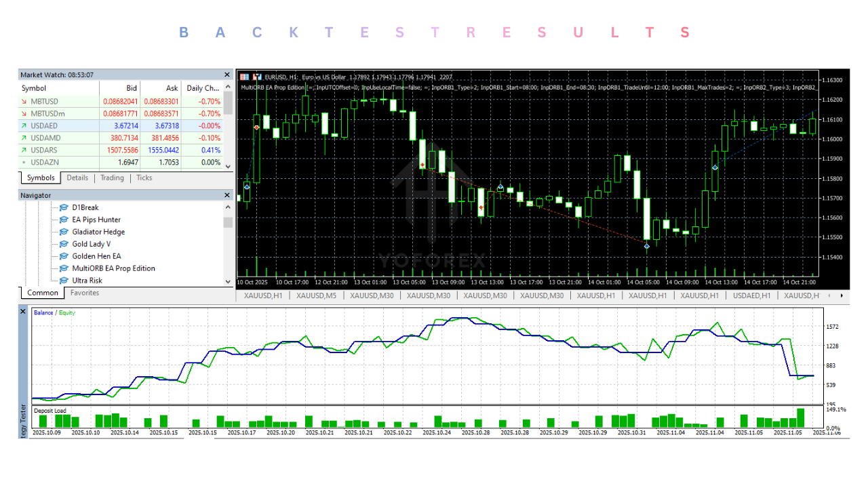
Task: Select MultiORB EA Prop Edition in Navigator
Action: pos(113,268)
